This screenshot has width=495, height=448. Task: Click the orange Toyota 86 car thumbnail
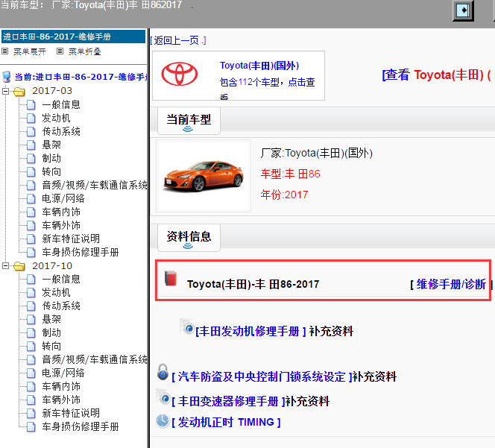tap(204, 176)
